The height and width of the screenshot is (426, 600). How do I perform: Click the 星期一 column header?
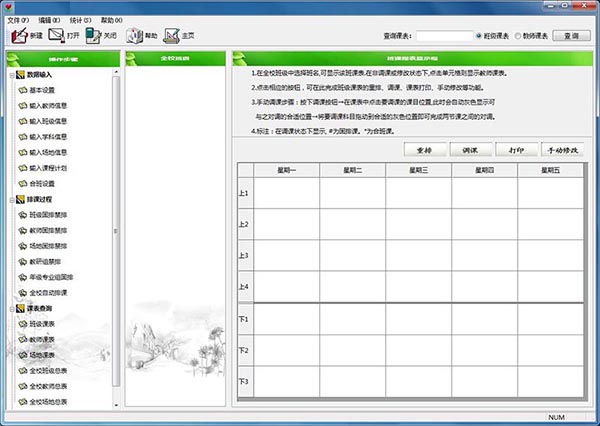tap(287, 170)
